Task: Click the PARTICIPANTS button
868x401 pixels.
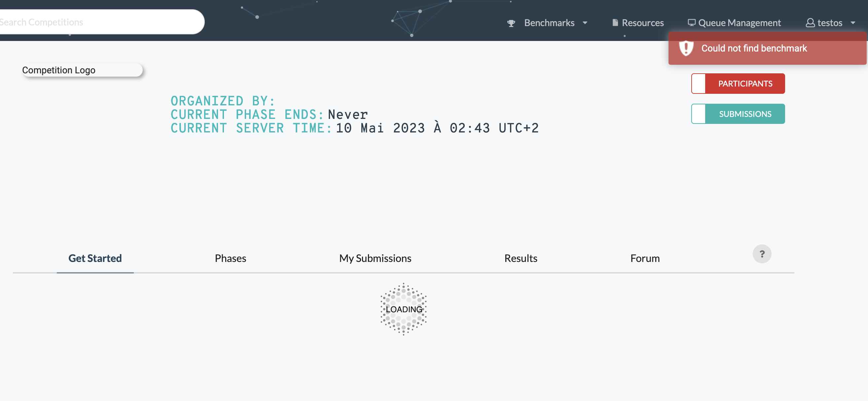Action: click(745, 83)
